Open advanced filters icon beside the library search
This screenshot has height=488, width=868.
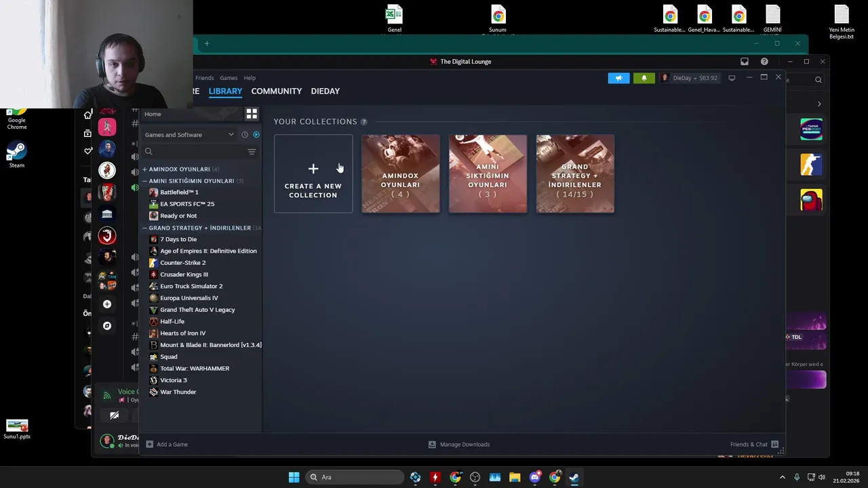click(x=252, y=152)
